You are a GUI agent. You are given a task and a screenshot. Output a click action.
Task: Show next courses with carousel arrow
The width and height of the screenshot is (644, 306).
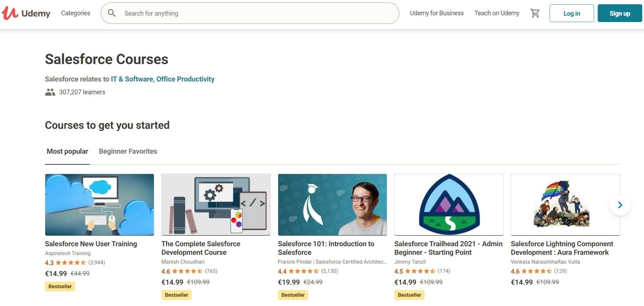click(x=620, y=205)
